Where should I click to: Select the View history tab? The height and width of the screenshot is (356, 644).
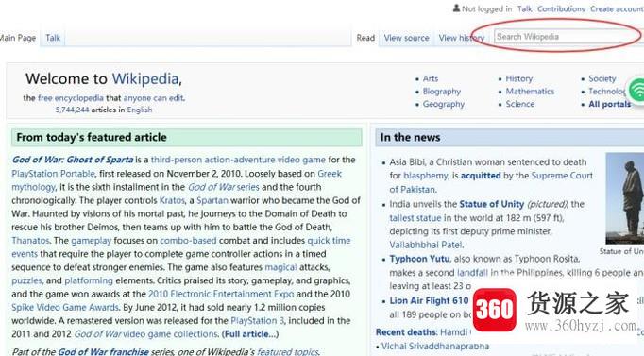(x=461, y=38)
